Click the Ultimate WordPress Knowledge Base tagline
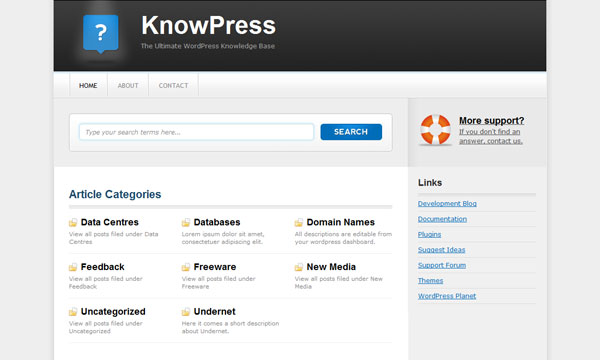Screen dimensions: 600x360 pos(207,46)
